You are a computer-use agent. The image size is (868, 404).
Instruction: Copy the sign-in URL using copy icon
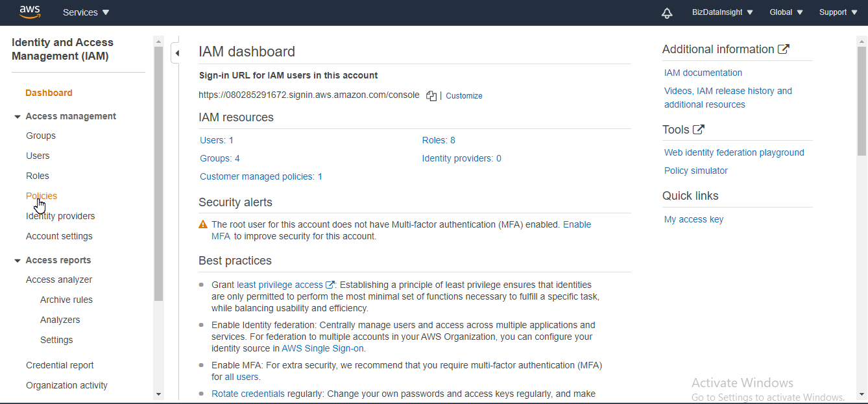point(431,95)
